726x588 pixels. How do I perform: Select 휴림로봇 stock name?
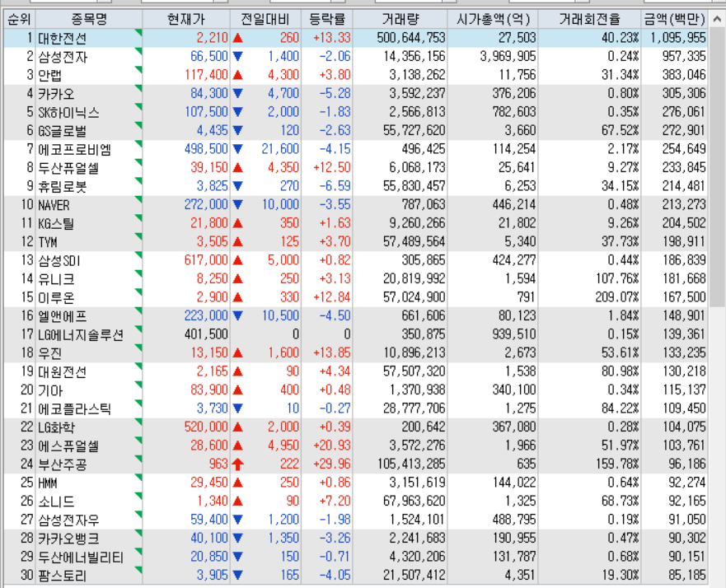63,186
